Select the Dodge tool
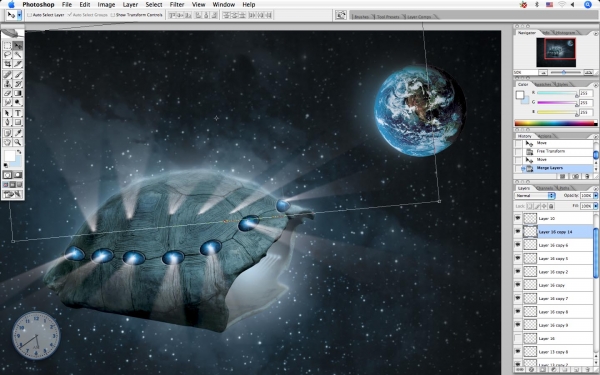This screenshot has width=600, height=375. tap(18, 102)
